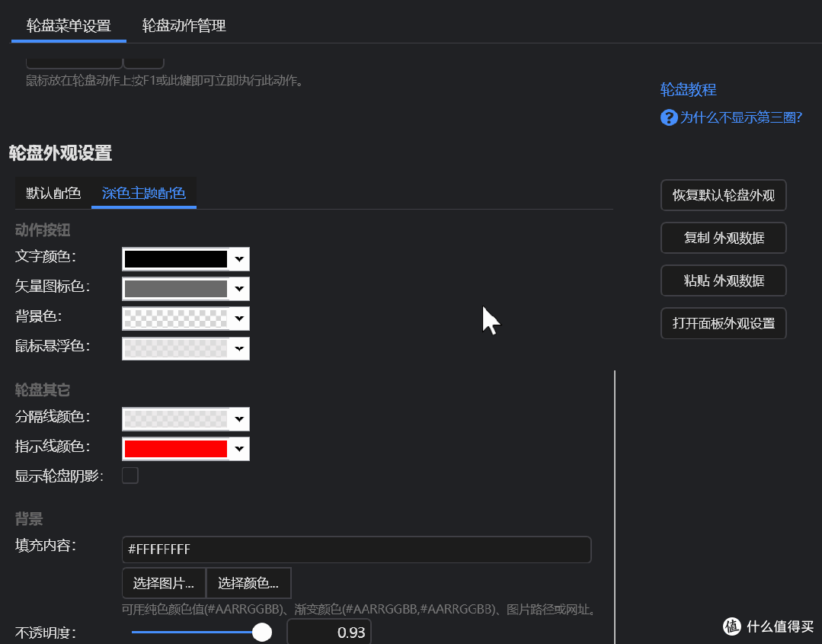
Task: Click the transparent 背景色 swatch
Action: [176, 319]
